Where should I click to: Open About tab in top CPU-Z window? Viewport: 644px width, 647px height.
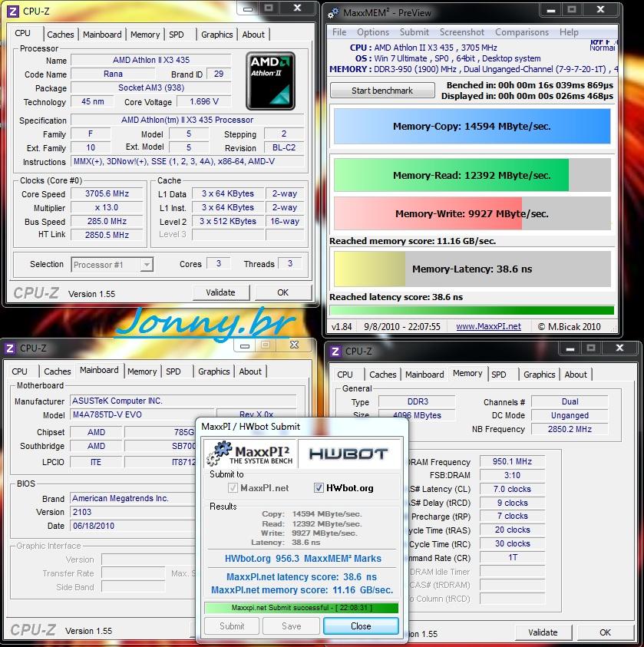[x=253, y=35]
